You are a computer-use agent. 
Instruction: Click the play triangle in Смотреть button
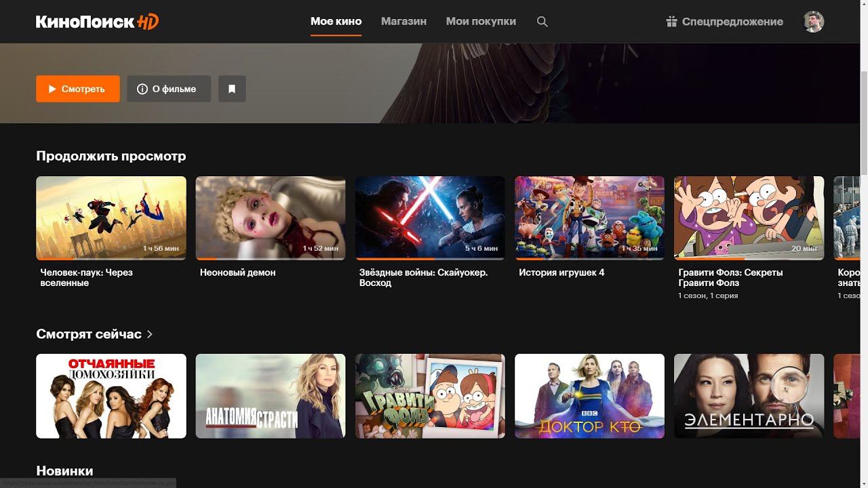tap(52, 89)
